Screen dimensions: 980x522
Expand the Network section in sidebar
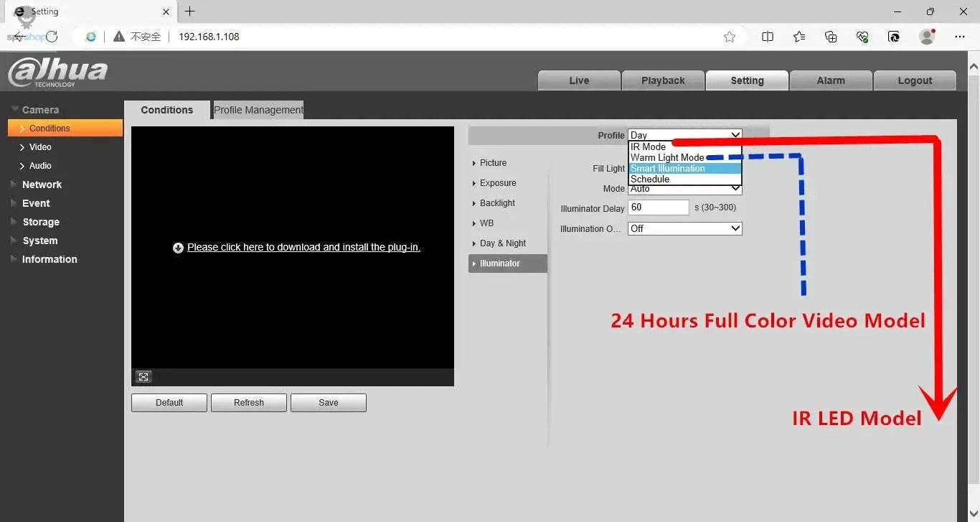(42, 185)
